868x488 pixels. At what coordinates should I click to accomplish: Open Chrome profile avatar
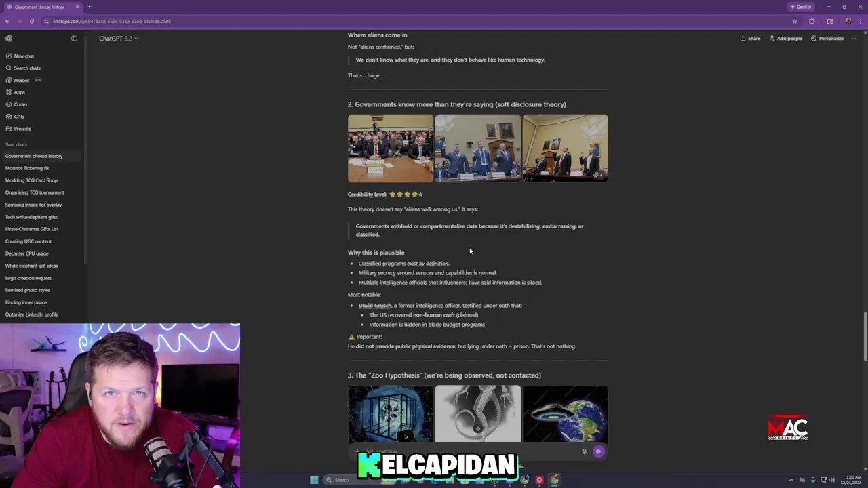pyautogui.click(x=848, y=21)
